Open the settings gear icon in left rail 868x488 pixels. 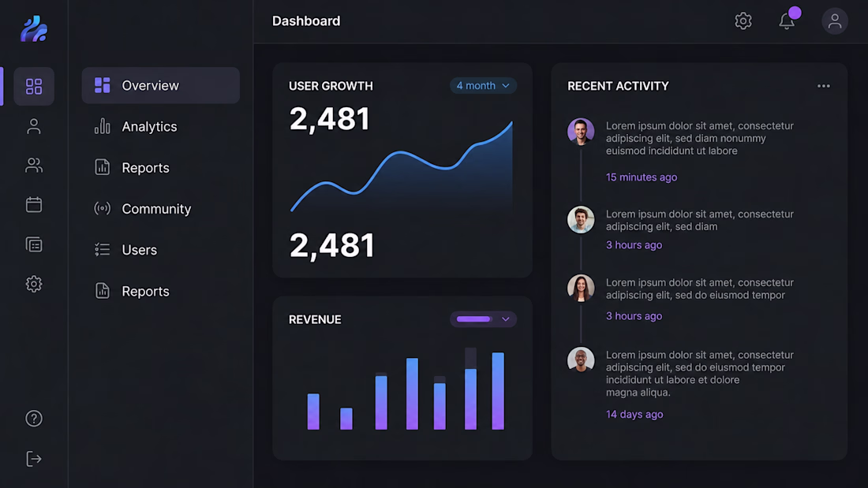34,284
